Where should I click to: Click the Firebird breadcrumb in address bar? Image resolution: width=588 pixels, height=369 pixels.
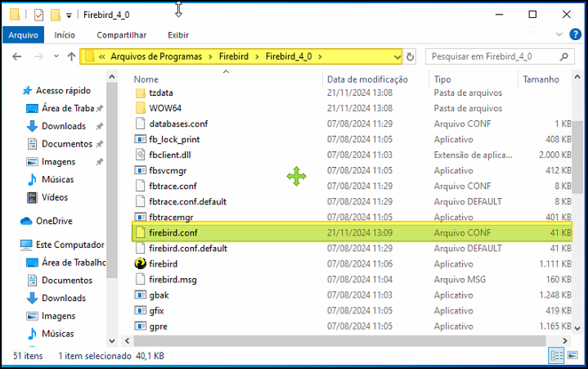coord(233,57)
